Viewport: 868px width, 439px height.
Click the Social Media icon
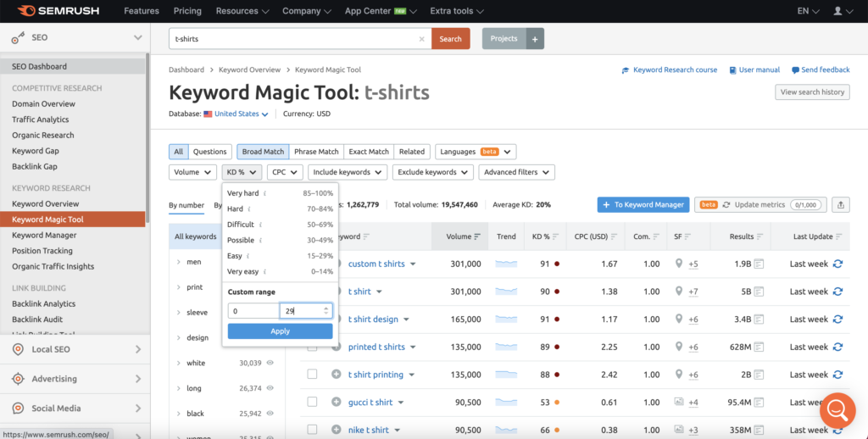19,408
